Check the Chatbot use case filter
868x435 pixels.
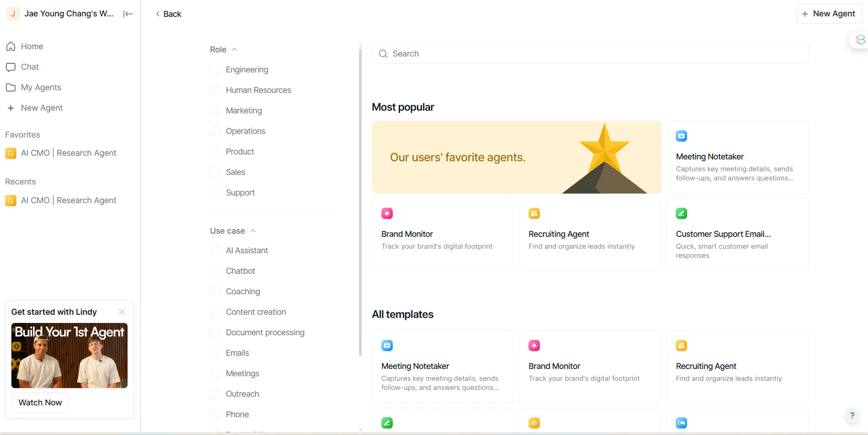click(x=215, y=271)
